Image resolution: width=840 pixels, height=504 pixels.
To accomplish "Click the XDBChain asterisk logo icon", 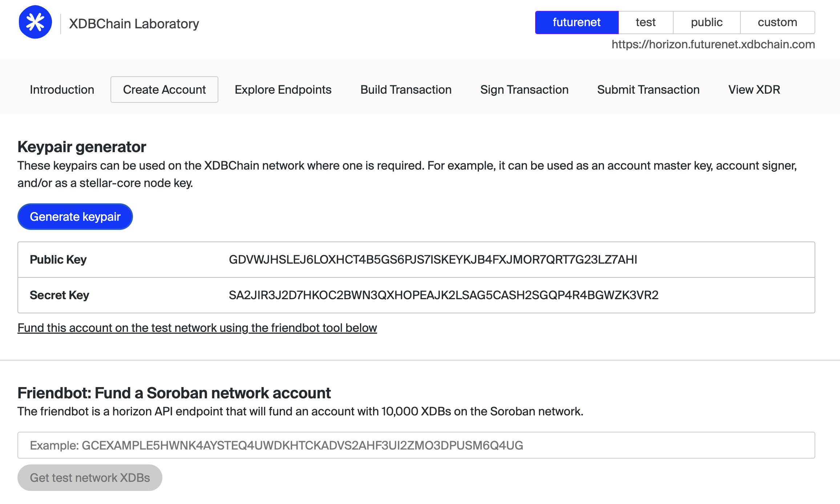I will [35, 22].
